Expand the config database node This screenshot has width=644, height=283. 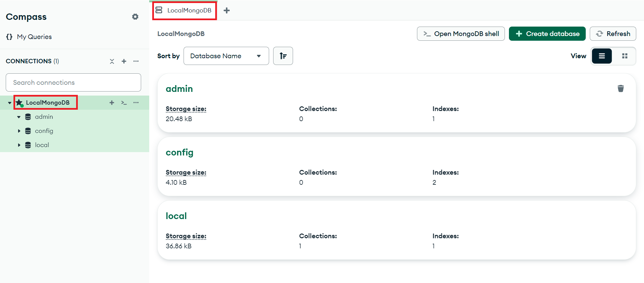point(19,131)
